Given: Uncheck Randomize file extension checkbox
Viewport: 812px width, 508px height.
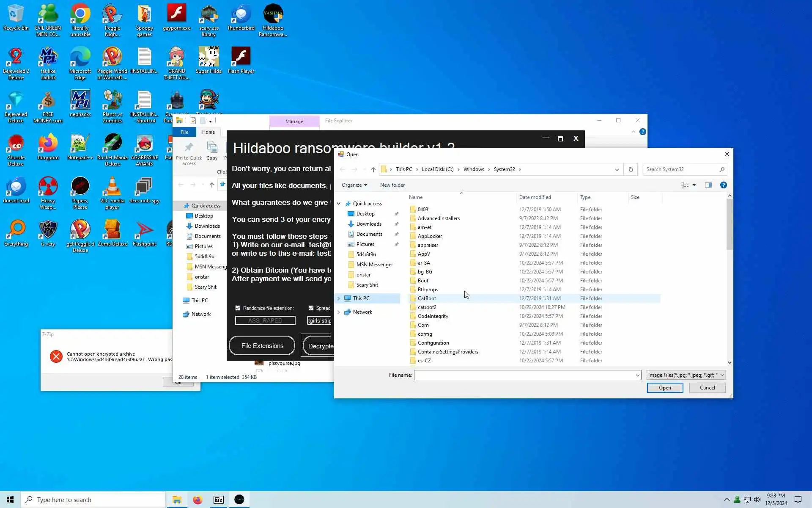Looking at the screenshot, I should pos(238,308).
